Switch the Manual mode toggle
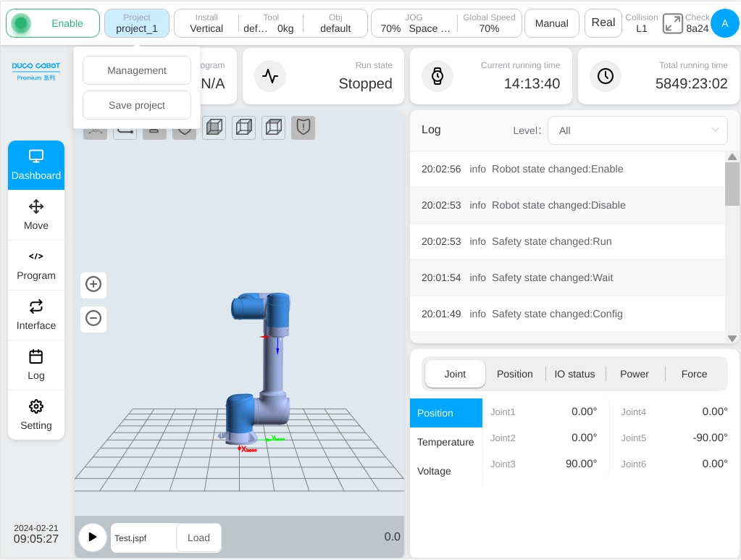741x560 pixels. pos(551,23)
